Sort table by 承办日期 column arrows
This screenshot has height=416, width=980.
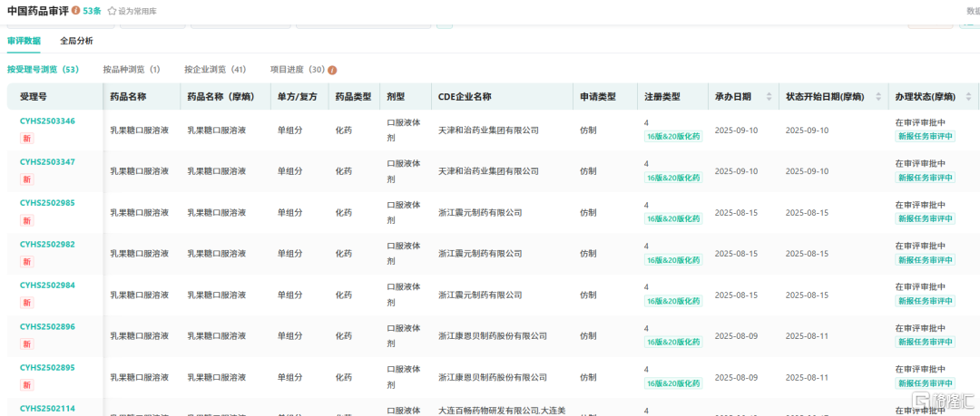[769, 97]
